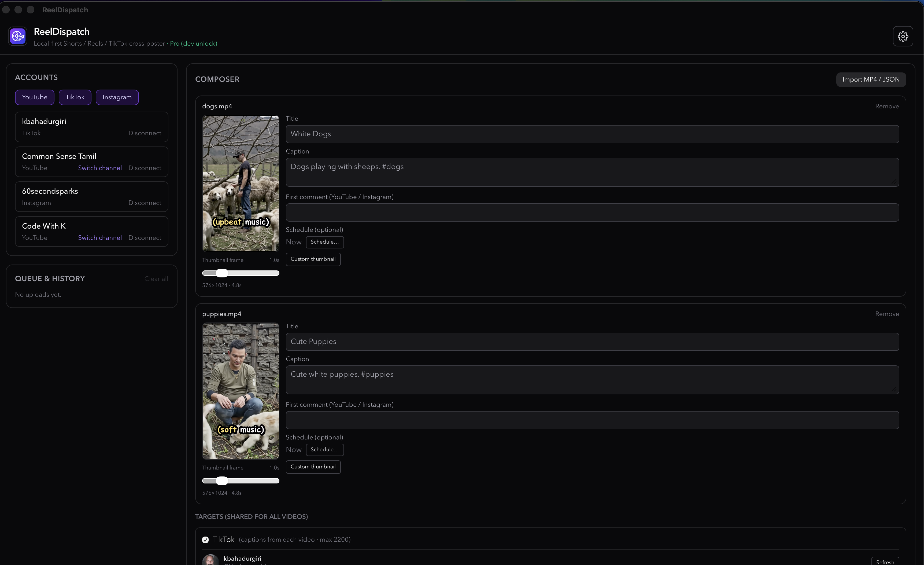Click the Import MP4 / JSON button
The image size is (924, 565).
(x=871, y=79)
